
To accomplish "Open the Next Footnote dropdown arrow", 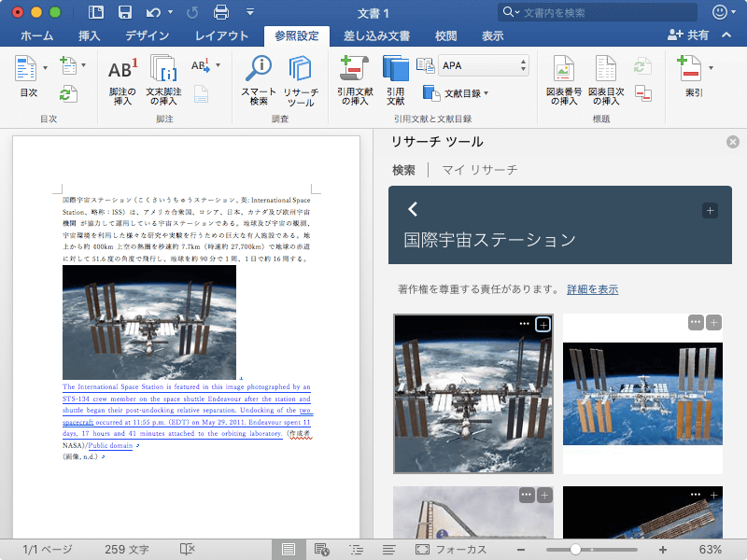I will click(218, 64).
